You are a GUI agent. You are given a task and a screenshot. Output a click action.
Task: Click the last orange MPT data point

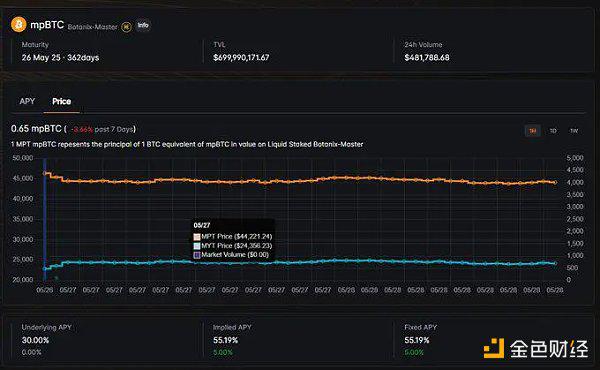point(555,183)
